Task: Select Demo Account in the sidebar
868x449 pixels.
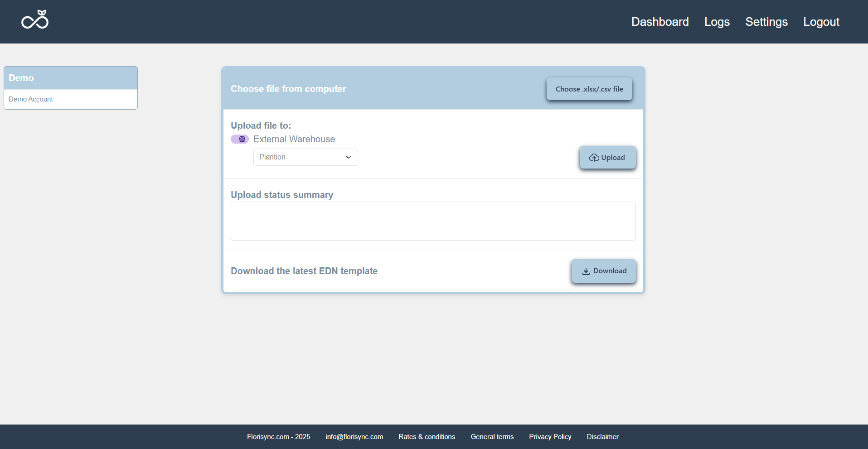Action: [31, 99]
